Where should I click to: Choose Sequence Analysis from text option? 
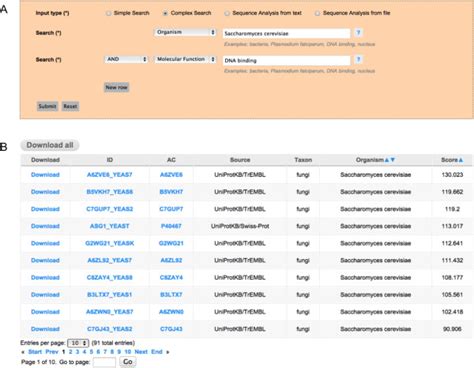pyautogui.click(x=227, y=13)
